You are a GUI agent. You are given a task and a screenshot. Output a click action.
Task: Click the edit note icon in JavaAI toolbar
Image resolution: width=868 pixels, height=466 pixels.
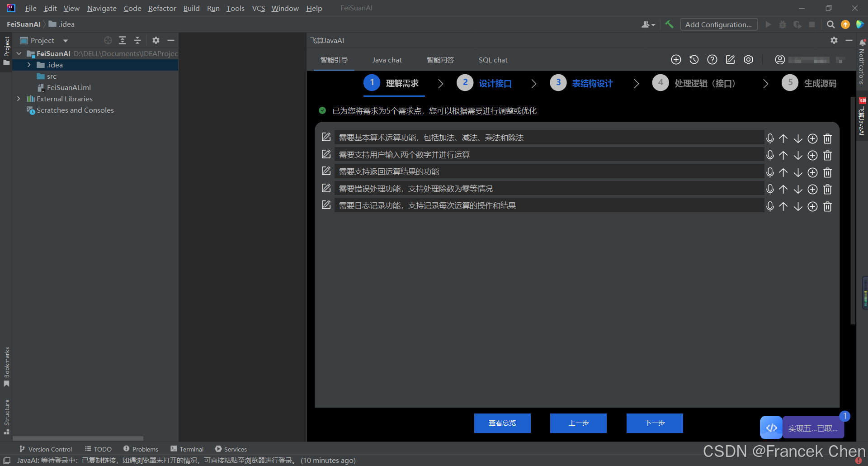[730, 60]
